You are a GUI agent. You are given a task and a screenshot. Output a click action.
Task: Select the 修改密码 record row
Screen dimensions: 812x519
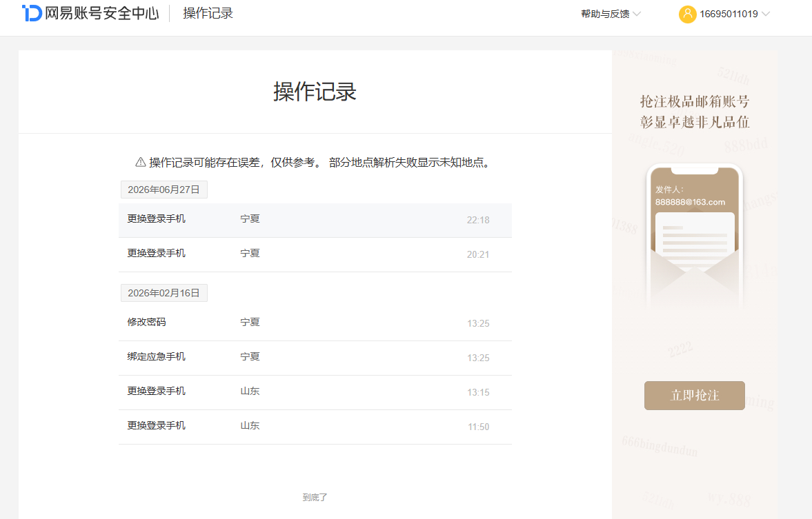click(315, 323)
